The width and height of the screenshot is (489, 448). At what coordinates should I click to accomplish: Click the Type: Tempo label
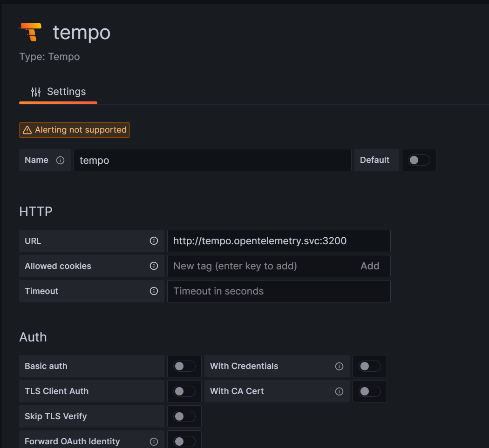point(49,57)
